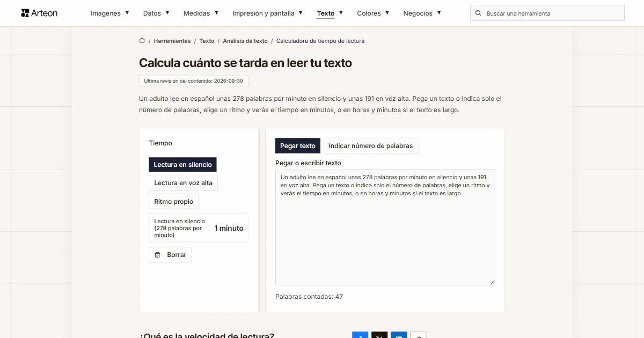Go to Herramientas breadcrumb link
Screen dimensions: 644x338
pyautogui.click(x=172, y=41)
